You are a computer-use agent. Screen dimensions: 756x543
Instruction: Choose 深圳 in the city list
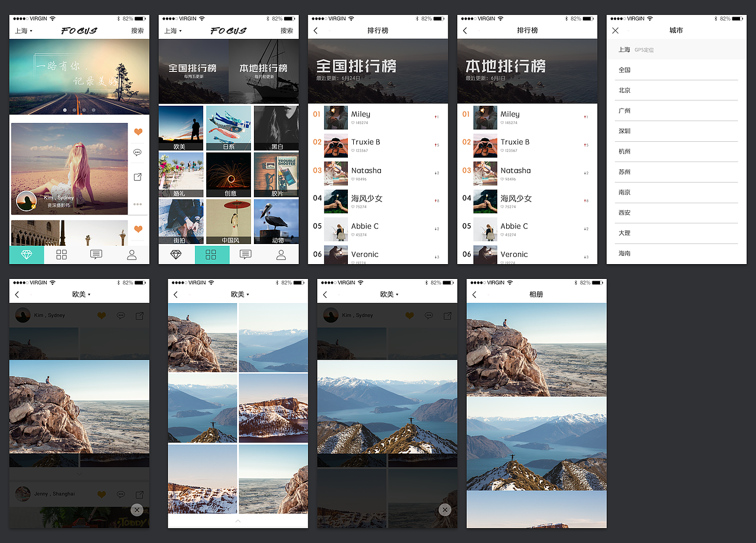click(676, 131)
